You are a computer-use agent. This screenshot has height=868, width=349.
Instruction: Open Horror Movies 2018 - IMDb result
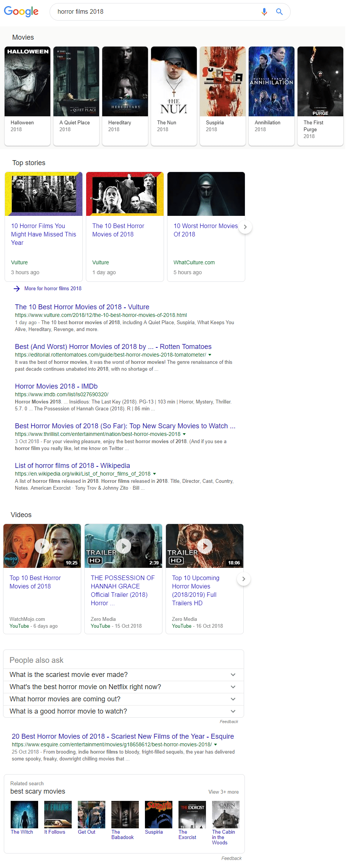click(56, 386)
